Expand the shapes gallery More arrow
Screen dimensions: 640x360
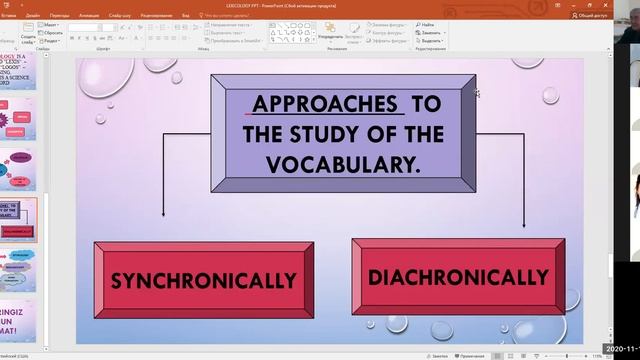(x=313, y=40)
